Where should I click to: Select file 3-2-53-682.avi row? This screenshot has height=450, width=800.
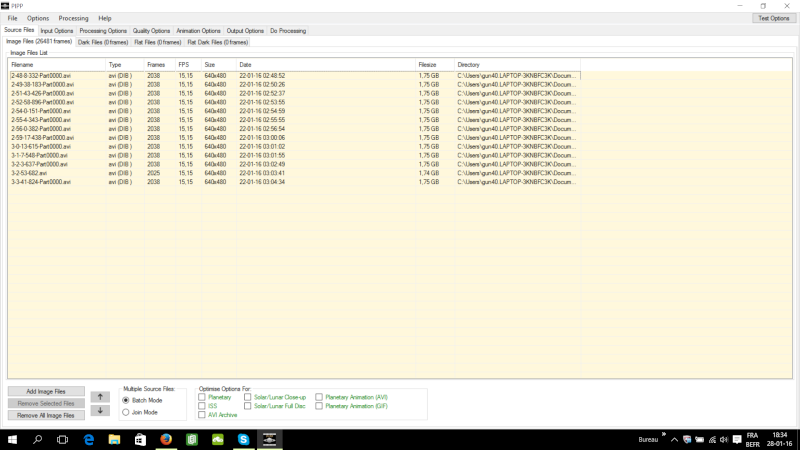click(x=294, y=173)
